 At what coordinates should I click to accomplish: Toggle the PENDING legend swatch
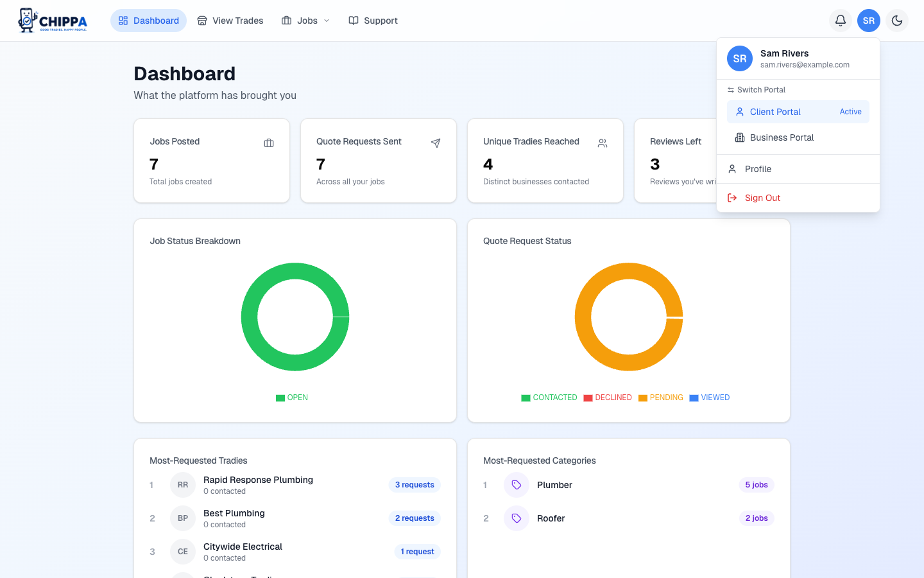coord(643,398)
